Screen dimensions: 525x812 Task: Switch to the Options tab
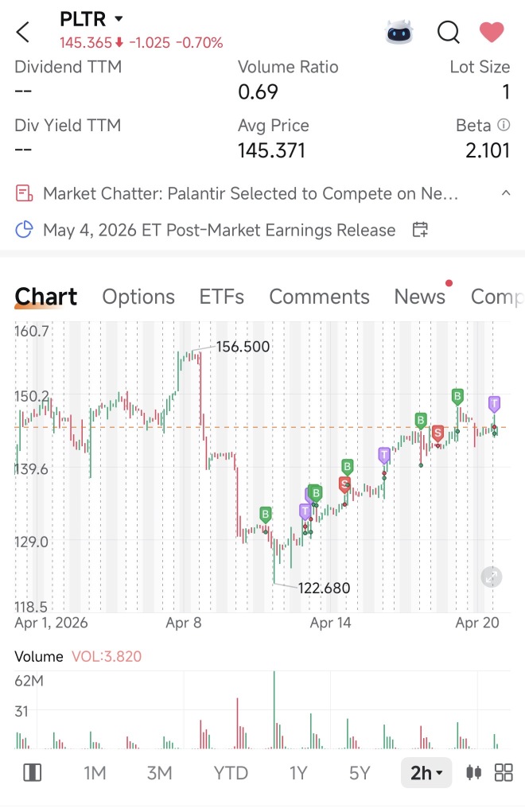[x=138, y=297]
